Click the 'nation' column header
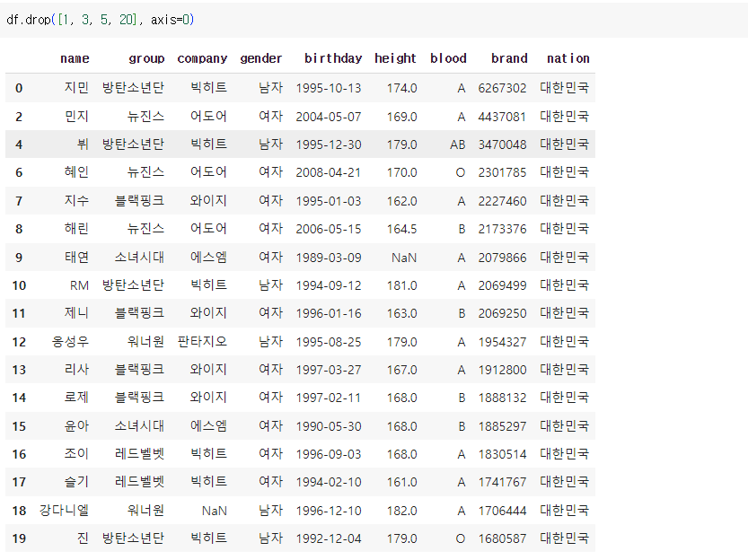Viewport: 748px width, 560px height. pos(568,58)
